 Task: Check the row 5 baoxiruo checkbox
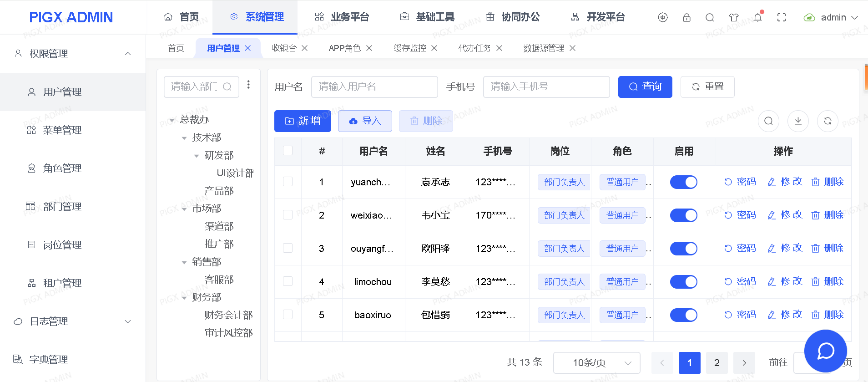[x=288, y=315]
